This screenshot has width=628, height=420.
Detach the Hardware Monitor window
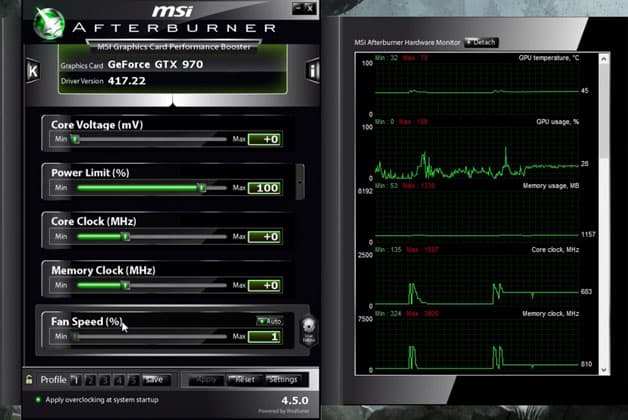coord(481,42)
